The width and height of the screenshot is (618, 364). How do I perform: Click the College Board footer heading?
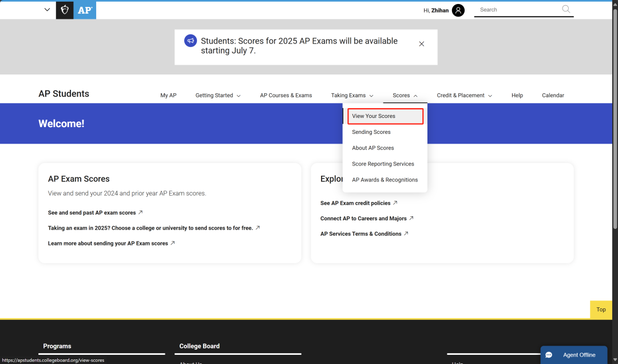200,346
